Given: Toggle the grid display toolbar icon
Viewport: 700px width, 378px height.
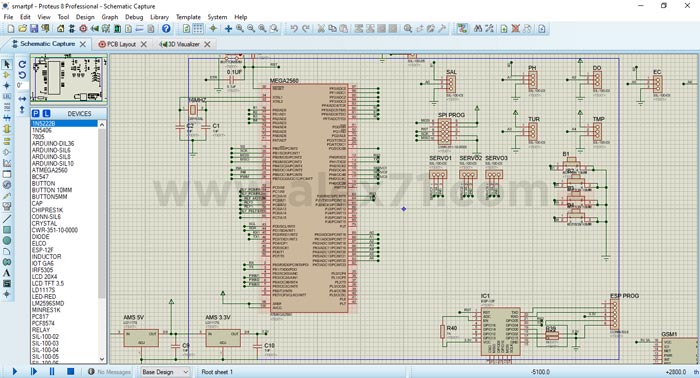Looking at the screenshot, I should tap(198, 29).
